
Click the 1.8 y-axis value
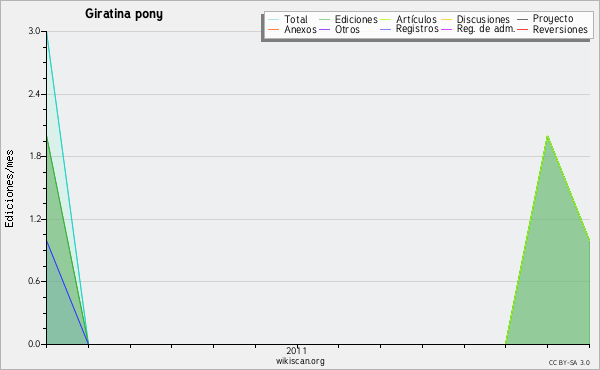[x=34, y=156]
